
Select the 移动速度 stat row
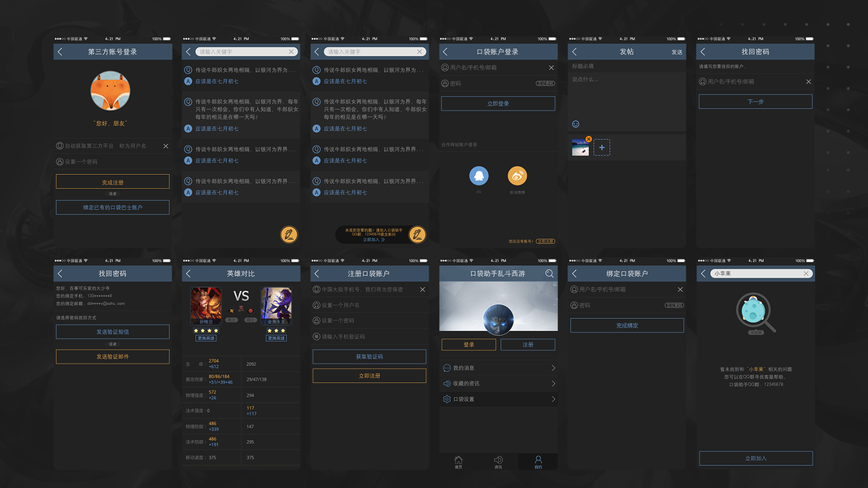pos(241,458)
